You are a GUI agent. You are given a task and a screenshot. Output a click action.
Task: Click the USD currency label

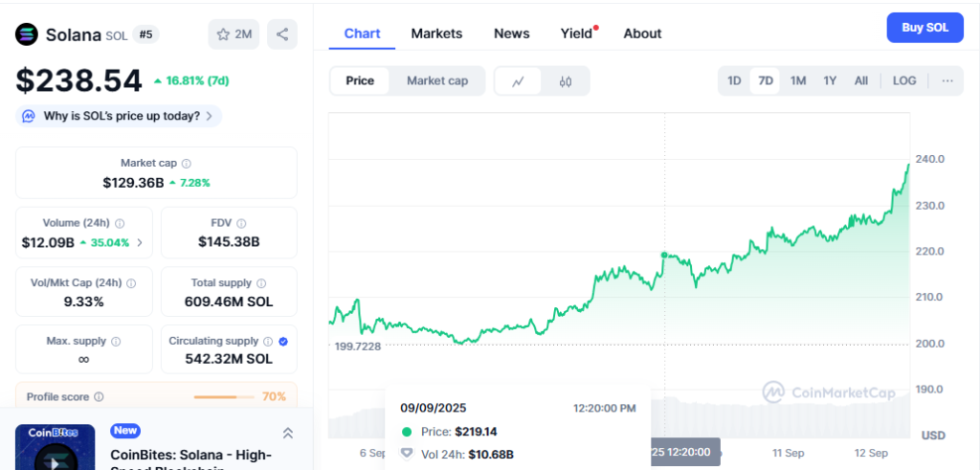(x=933, y=435)
